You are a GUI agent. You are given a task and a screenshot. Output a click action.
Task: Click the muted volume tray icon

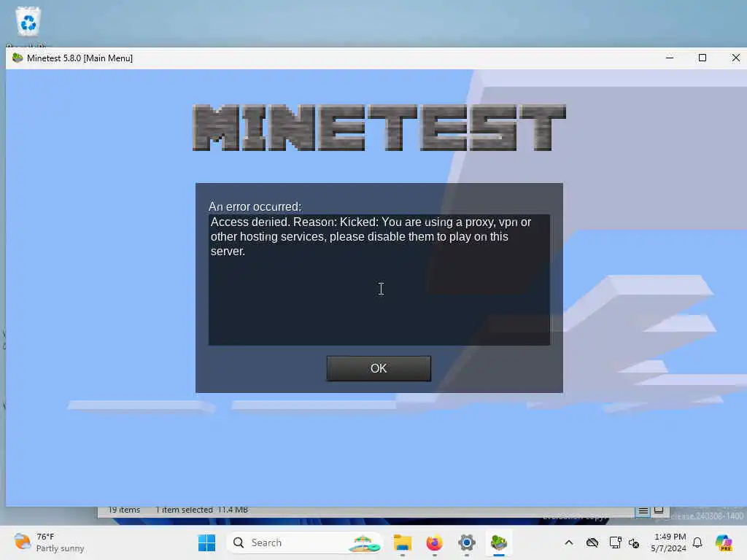click(x=634, y=542)
